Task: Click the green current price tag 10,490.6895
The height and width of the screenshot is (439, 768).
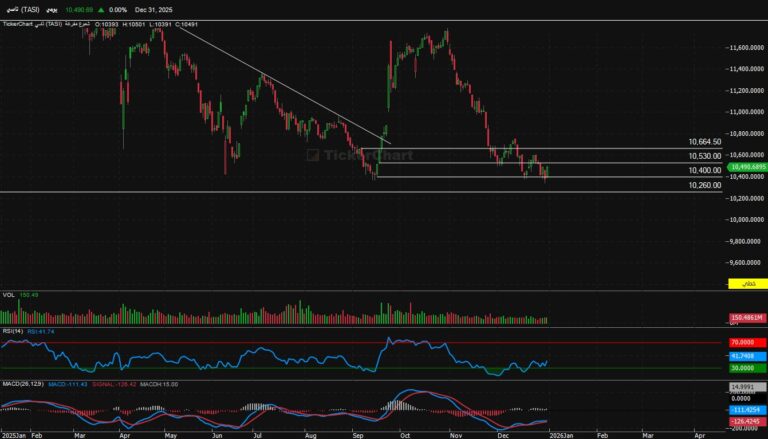Action: pyautogui.click(x=746, y=168)
